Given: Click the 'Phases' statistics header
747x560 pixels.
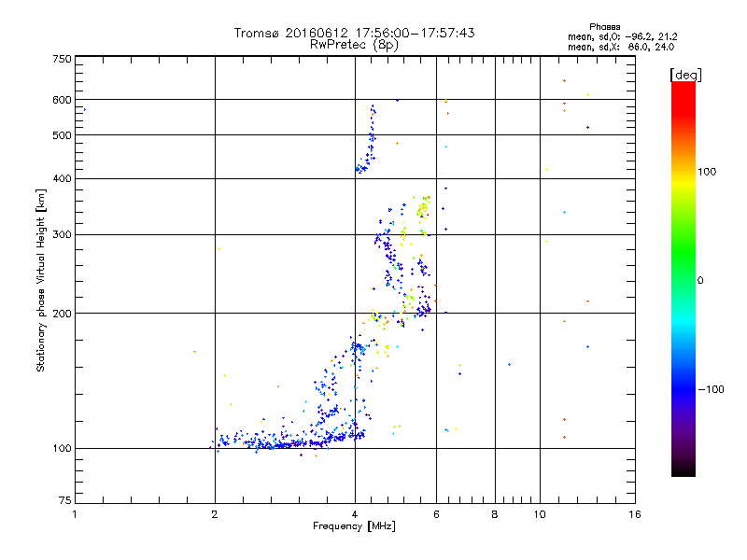Looking at the screenshot, I should coord(604,27).
